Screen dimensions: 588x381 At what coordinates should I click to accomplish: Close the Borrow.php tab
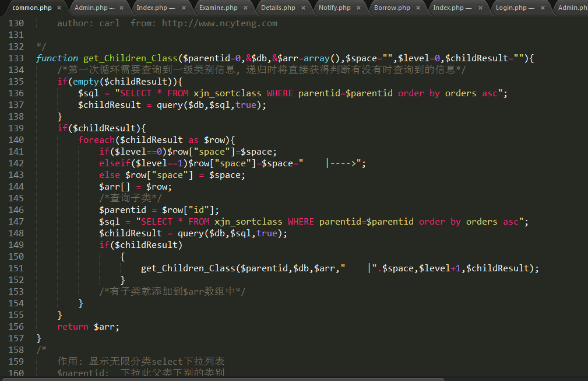coord(418,8)
